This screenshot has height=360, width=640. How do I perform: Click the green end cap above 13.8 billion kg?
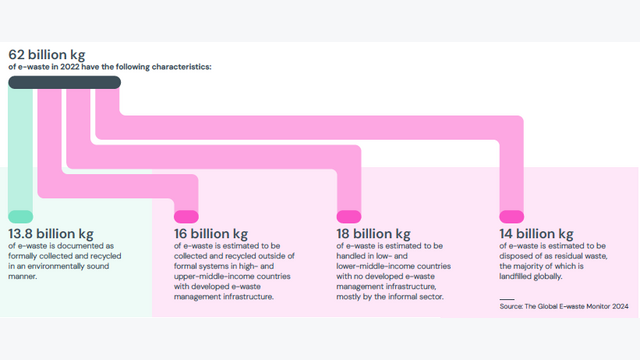[20, 216]
